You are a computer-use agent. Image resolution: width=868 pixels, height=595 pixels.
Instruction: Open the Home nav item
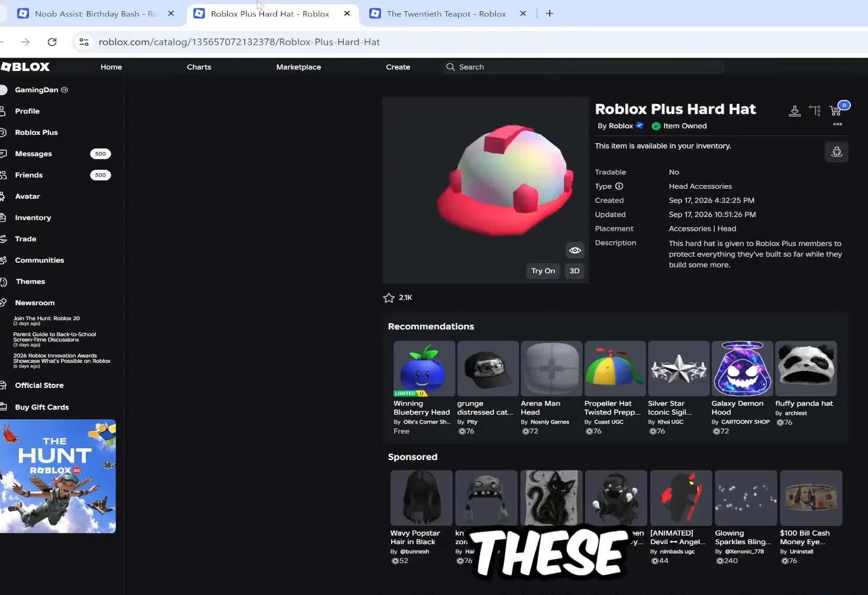point(111,67)
